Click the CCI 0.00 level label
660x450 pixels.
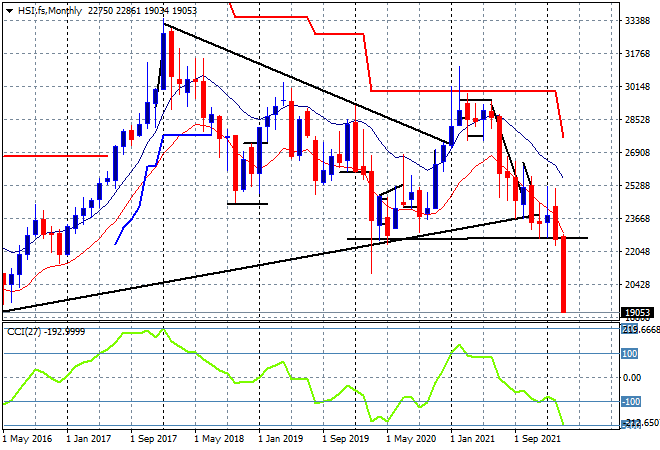[x=632, y=378]
